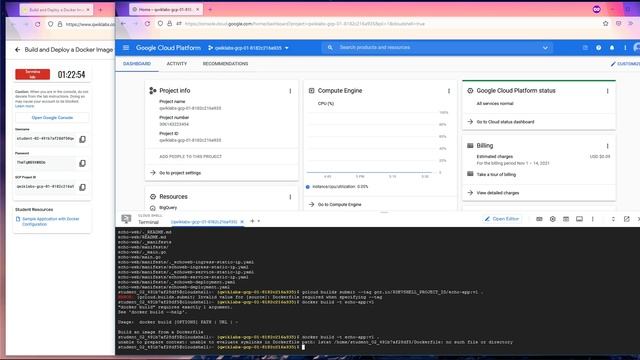Click the Cloud Shell minimize/restore arrows icon
This screenshot has width=640, height=360.
coord(613,219)
